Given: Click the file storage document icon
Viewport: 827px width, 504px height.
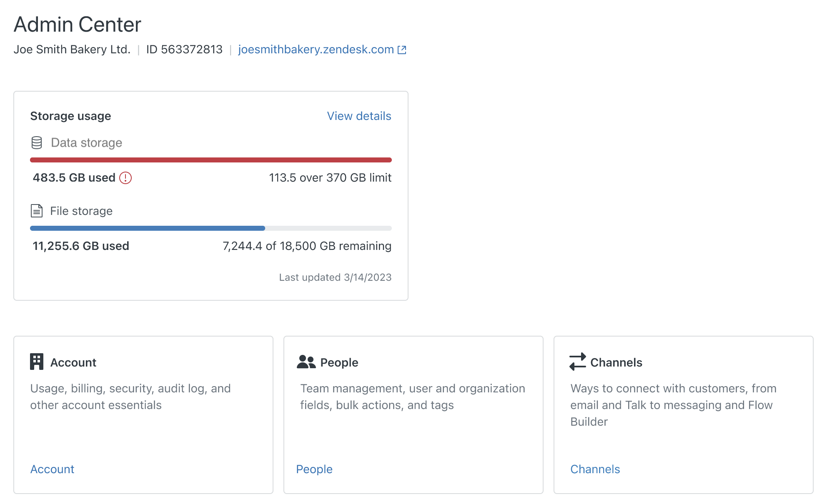Looking at the screenshot, I should (37, 211).
